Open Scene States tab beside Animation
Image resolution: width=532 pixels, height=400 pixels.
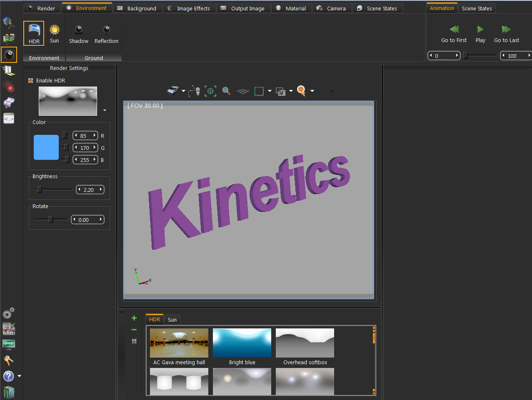tap(477, 8)
